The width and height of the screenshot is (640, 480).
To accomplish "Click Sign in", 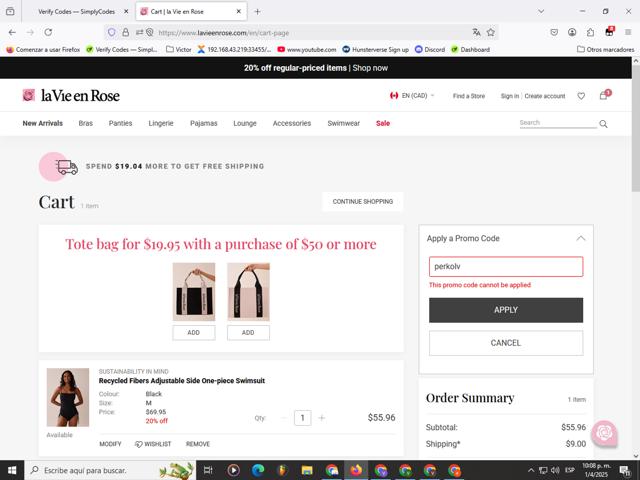I will (x=510, y=96).
